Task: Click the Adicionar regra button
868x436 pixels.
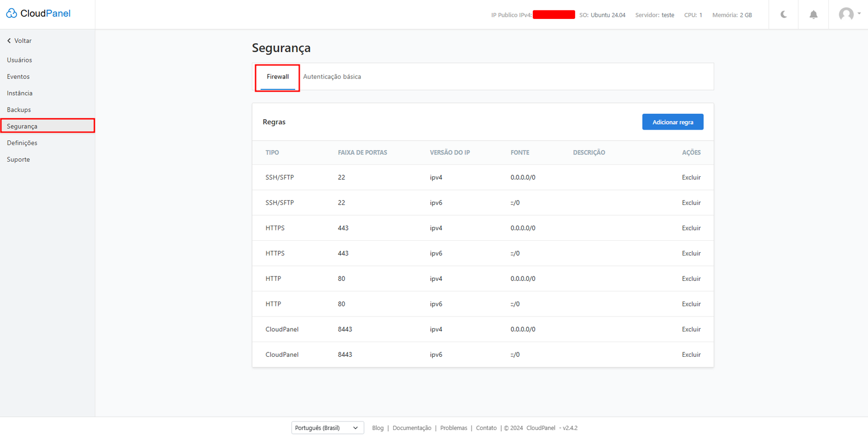Action: tap(672, 122)
